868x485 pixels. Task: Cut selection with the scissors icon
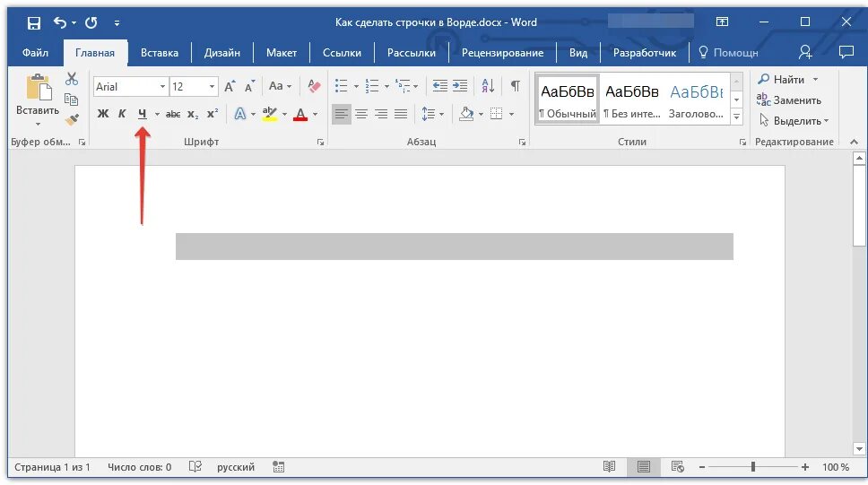click(72, 79)
